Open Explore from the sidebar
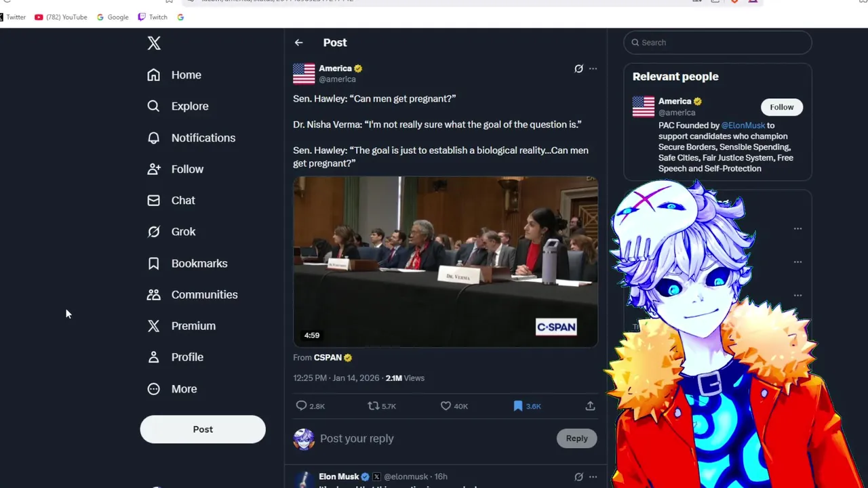Screen dimensions: 868x488 178,106
